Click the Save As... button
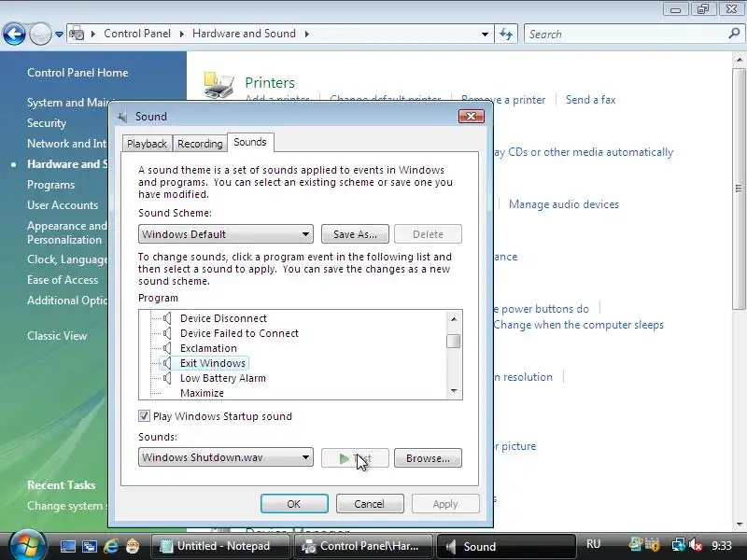Viewport: 747px width, 560px height. point(355,234)
